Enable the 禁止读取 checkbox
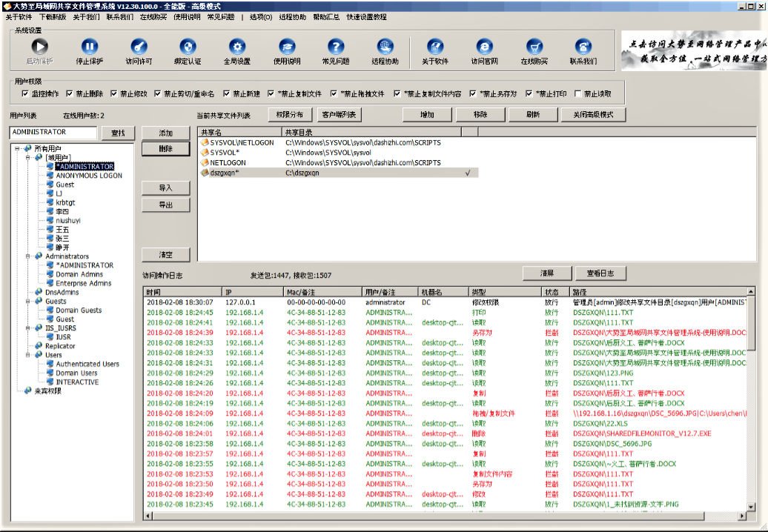This screenshot has height=532, width=768. pyautogui.click(x=577, y=94)
